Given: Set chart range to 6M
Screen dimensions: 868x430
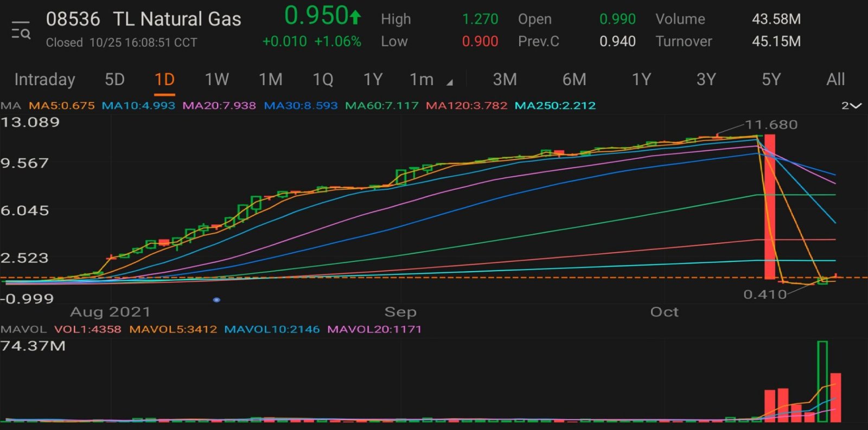Looking at the screenshot, I should pos(574,80).
